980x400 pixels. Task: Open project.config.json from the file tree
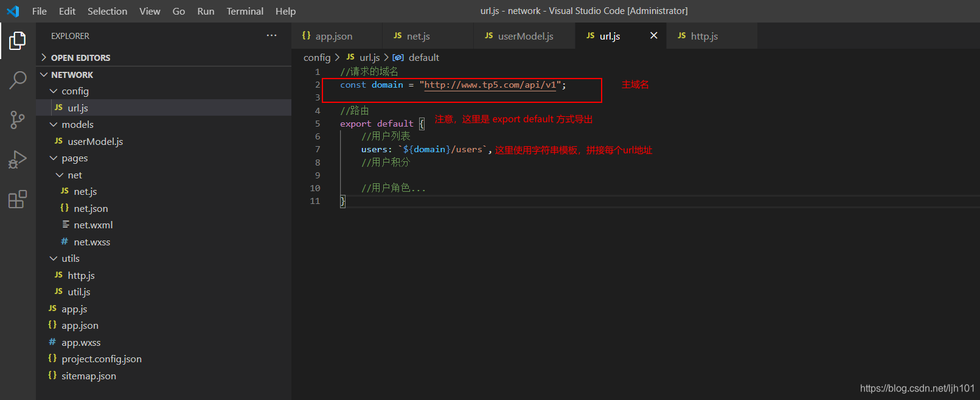164,359
